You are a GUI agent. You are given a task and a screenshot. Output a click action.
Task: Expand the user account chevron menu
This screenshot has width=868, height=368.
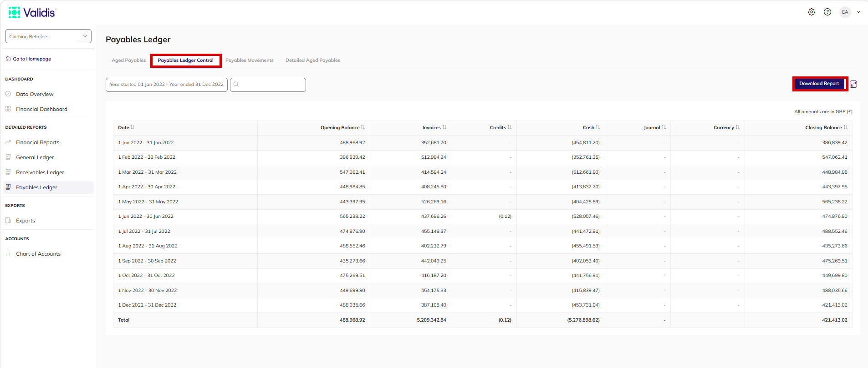click(x=858, y=12)
